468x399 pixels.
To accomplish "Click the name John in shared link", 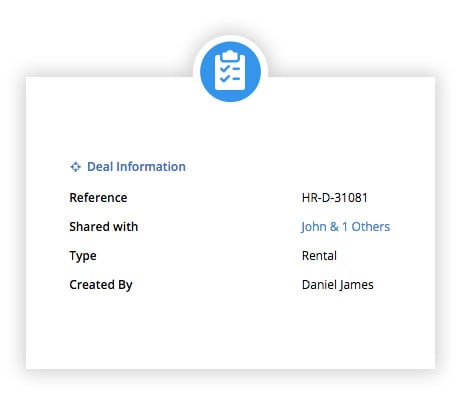I will tap(314, 227).
